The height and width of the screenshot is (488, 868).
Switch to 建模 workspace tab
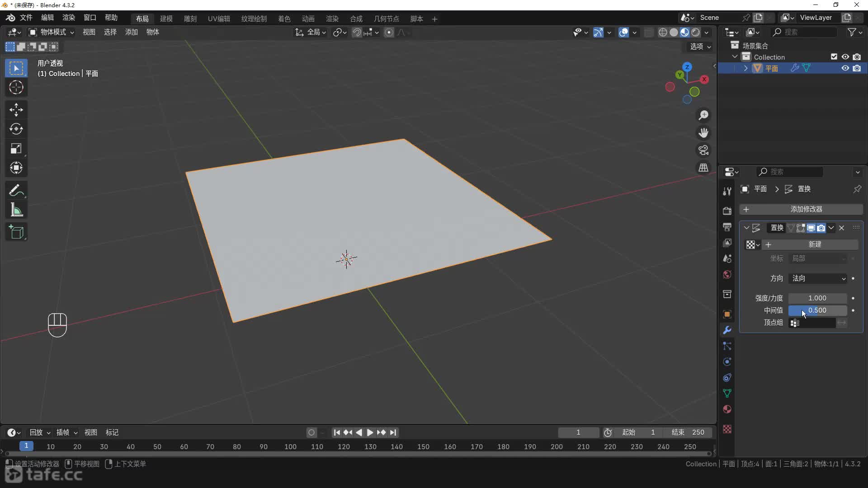166,19
